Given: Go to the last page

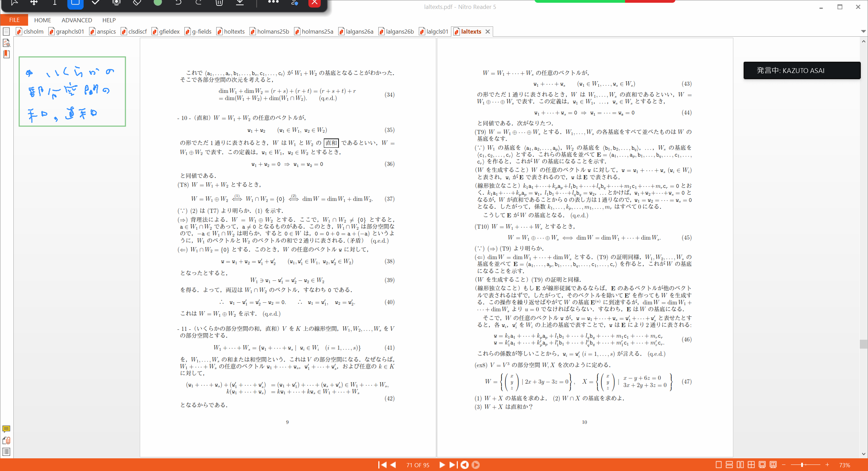Looking at the screenshot, I should tap(453, 465).
